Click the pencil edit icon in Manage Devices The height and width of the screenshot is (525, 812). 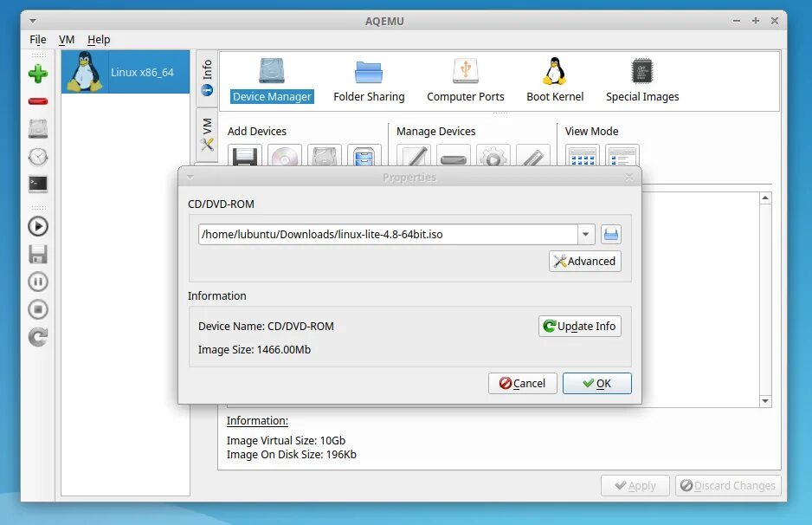point(414,155)
